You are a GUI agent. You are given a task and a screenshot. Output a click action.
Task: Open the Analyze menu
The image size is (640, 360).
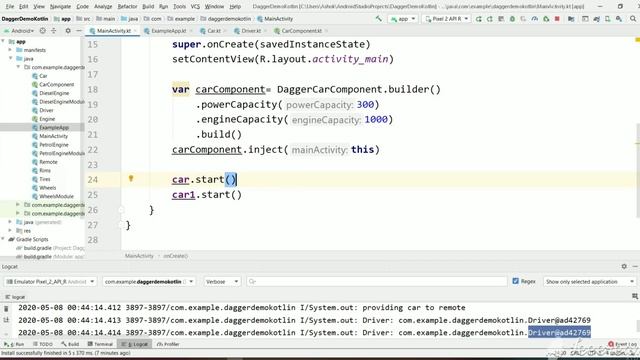pos(103,7)
